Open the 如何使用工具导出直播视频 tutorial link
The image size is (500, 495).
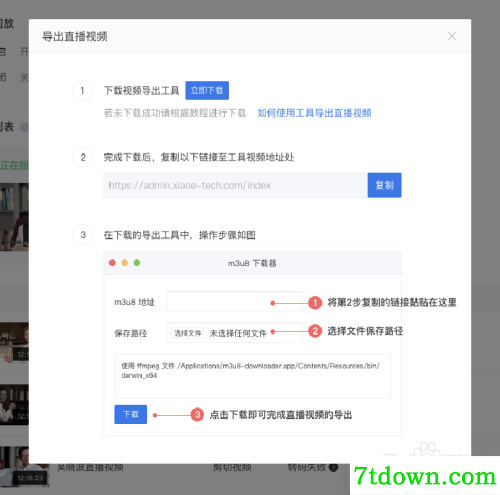click(314, 113)
